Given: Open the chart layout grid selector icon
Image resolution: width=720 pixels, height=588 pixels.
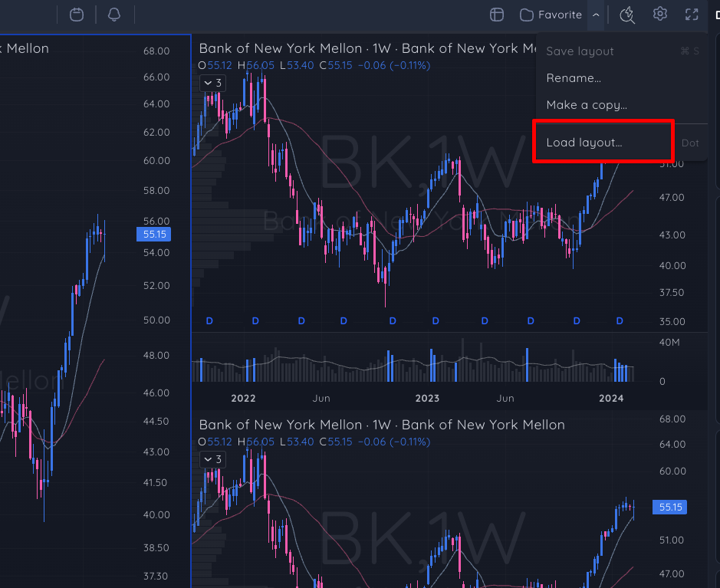Looking at the screenshot, I should click(497, 15).
